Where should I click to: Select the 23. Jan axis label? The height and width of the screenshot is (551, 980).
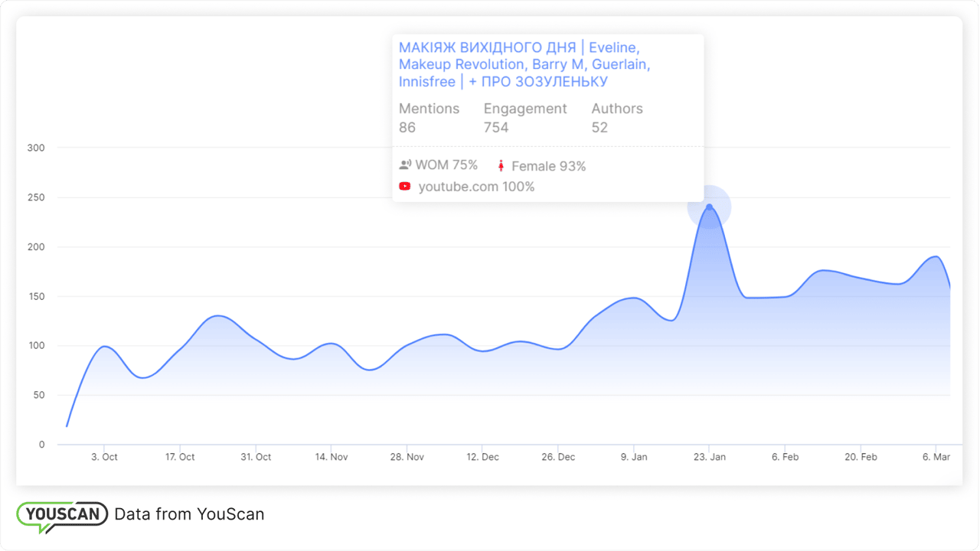pyautogui.click(x=709, y=457)
